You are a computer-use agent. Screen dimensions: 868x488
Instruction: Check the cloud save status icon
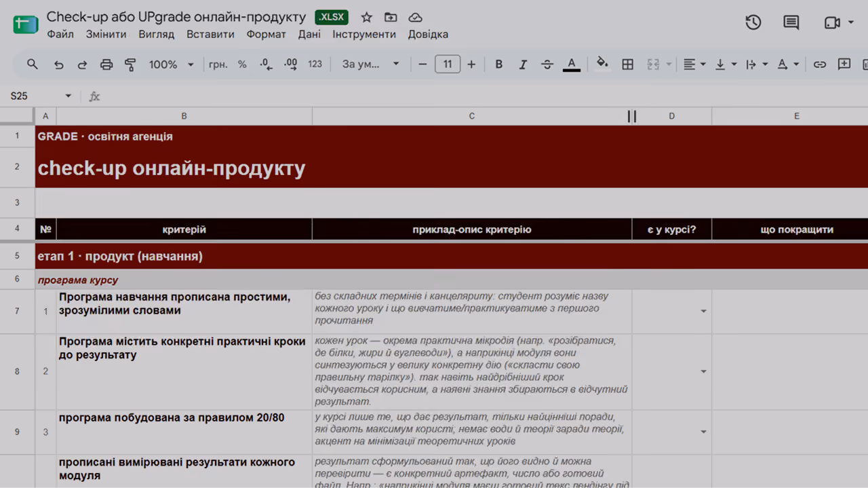tap(415, 18)
